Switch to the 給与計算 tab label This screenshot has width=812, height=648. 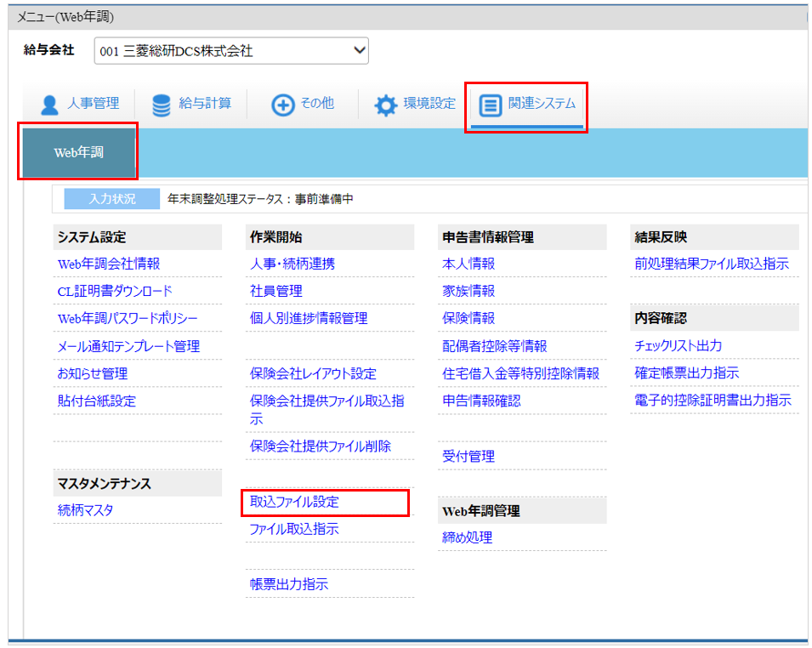[x=205, y=103]
